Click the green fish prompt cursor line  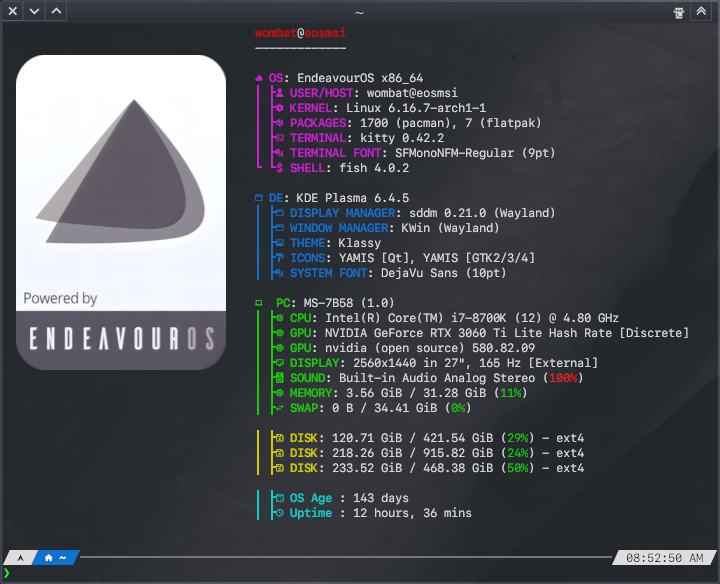pyautogui.click(x=7, y=573)
